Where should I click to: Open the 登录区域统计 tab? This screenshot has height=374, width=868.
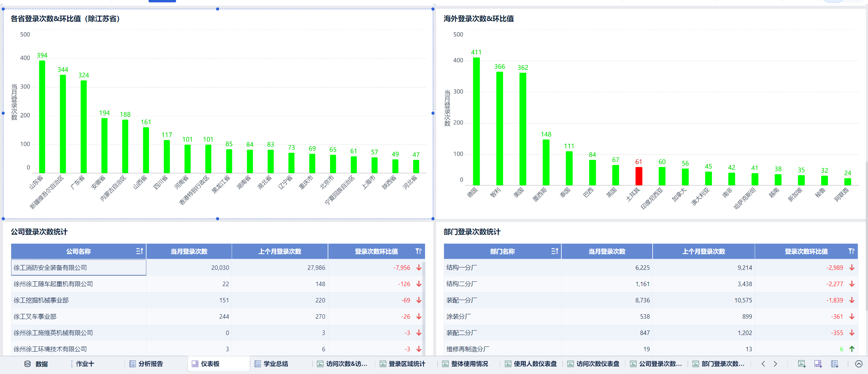click(406, 364)
